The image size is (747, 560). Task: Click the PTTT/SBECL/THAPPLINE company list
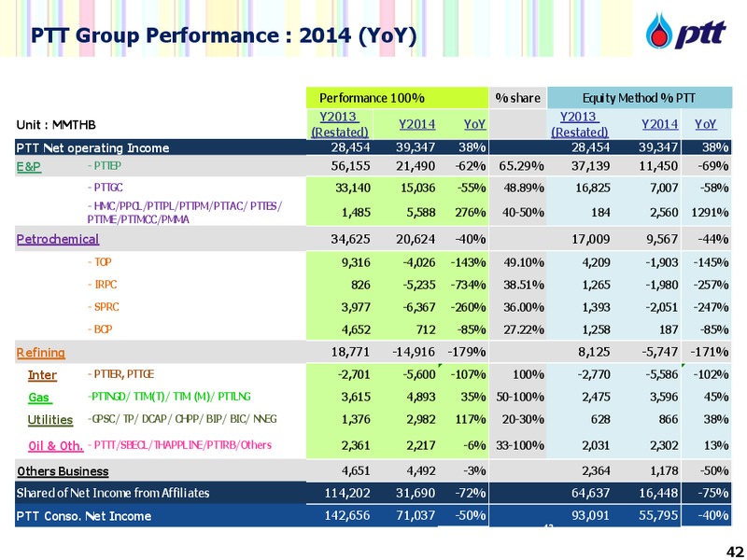click(179, 445)
